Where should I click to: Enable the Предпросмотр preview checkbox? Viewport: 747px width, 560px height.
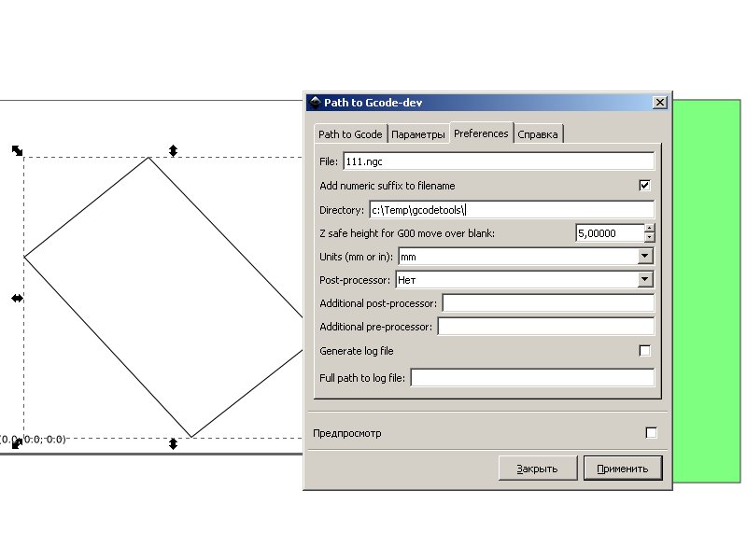coord(651,433)
